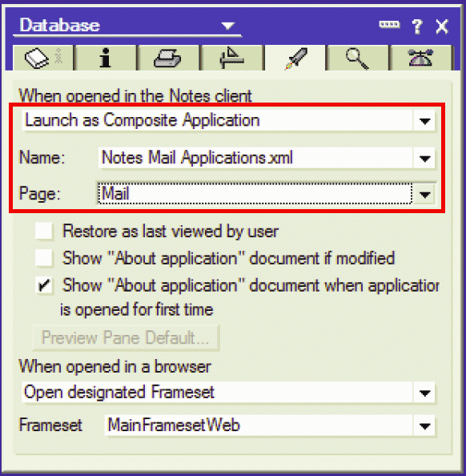Screen dimensions: 466x476
Task: Enable Restore as last viewed by user
Action: (x=44, y=232)
